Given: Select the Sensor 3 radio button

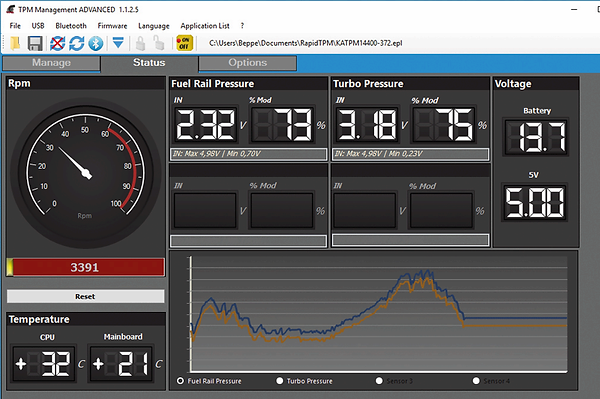Looking at the screenshot, I should click(x=379, y=381).
